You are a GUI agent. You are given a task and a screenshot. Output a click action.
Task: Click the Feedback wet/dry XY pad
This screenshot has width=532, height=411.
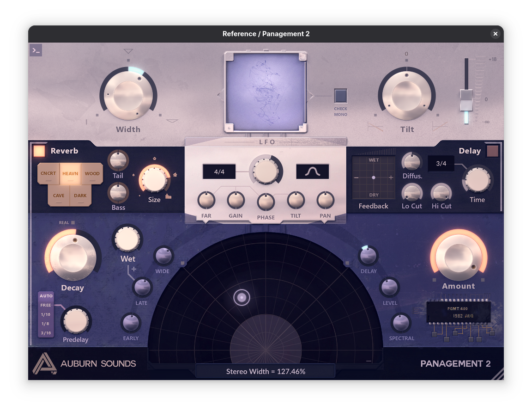pos(374,178)
